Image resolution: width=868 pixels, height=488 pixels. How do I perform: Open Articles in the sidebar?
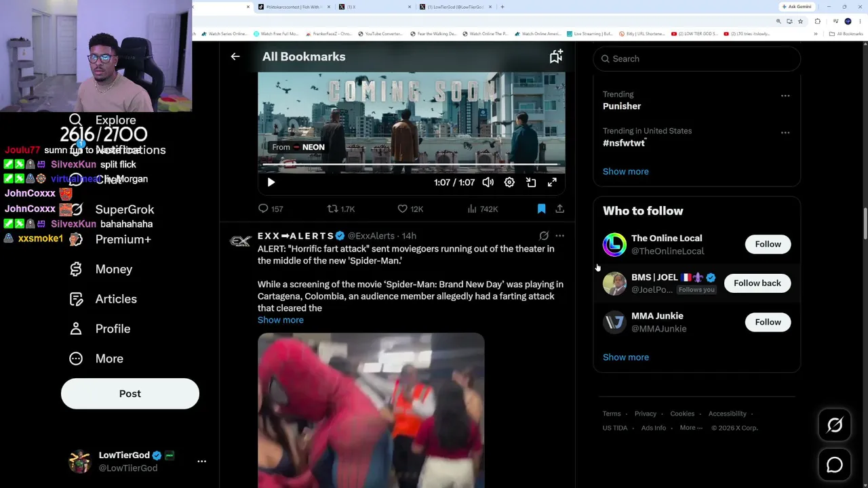point(103,299)
